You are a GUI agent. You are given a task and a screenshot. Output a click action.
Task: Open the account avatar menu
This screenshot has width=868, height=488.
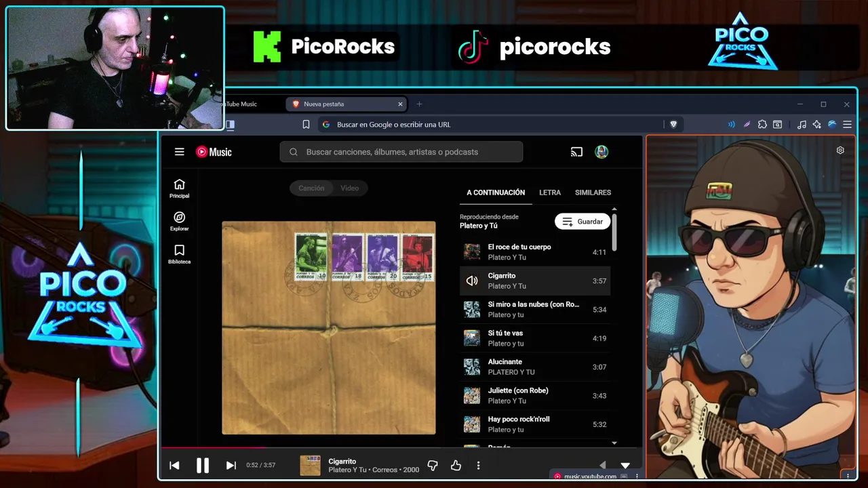601,152
